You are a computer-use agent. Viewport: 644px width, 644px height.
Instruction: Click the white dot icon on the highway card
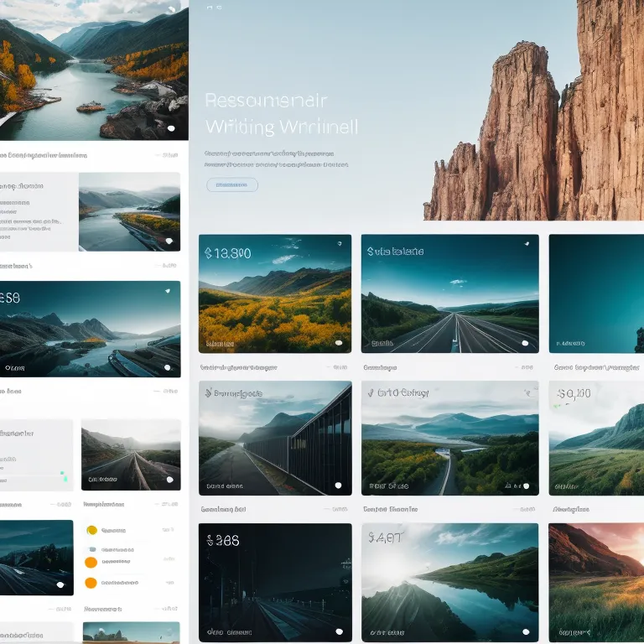click(525, 343)
